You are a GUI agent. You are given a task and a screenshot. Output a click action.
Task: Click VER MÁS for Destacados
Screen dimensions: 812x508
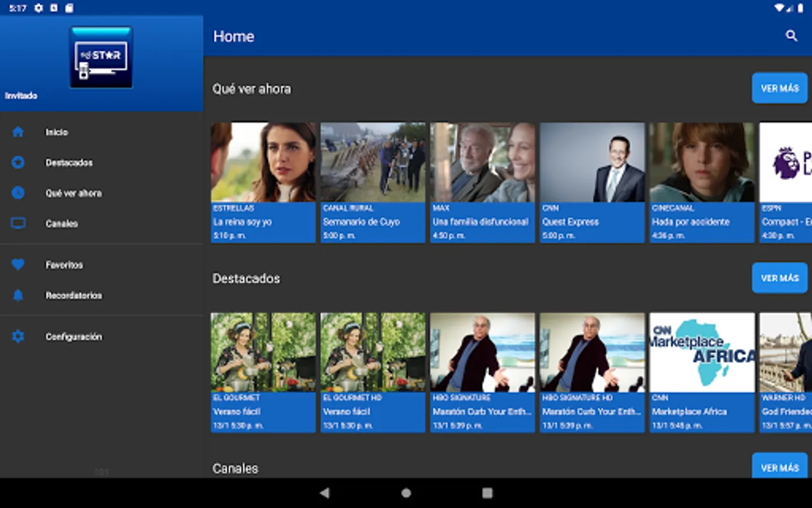(x=780, y=278)
